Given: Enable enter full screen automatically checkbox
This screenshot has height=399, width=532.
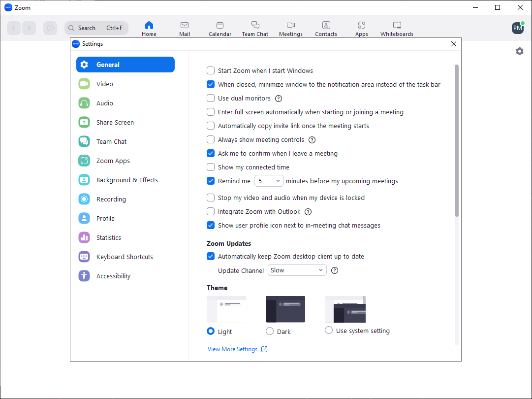Looking at the screenshot, I should [211, 112].
